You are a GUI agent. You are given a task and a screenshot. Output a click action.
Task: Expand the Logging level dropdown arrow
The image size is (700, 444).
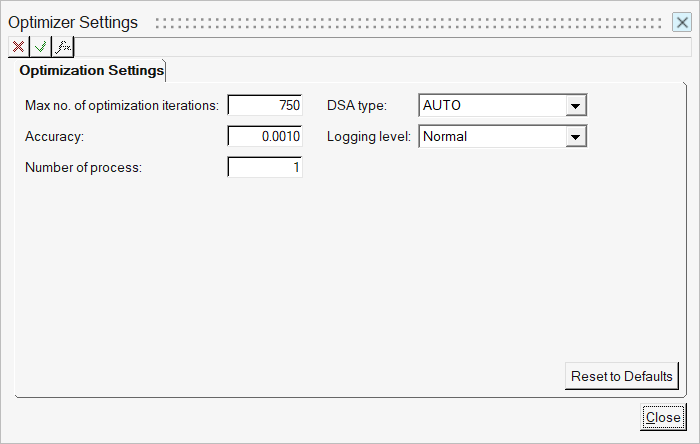tap(575, 136)
